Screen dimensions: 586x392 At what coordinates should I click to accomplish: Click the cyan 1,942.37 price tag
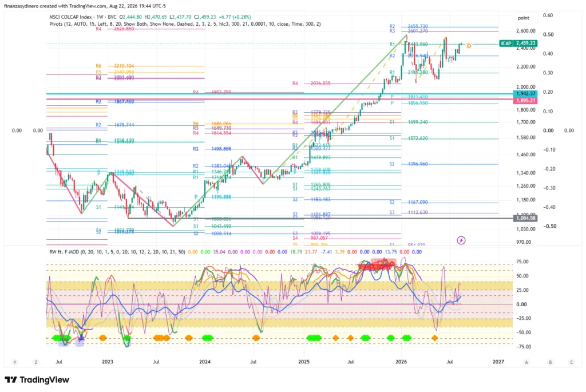click(526, 93)
